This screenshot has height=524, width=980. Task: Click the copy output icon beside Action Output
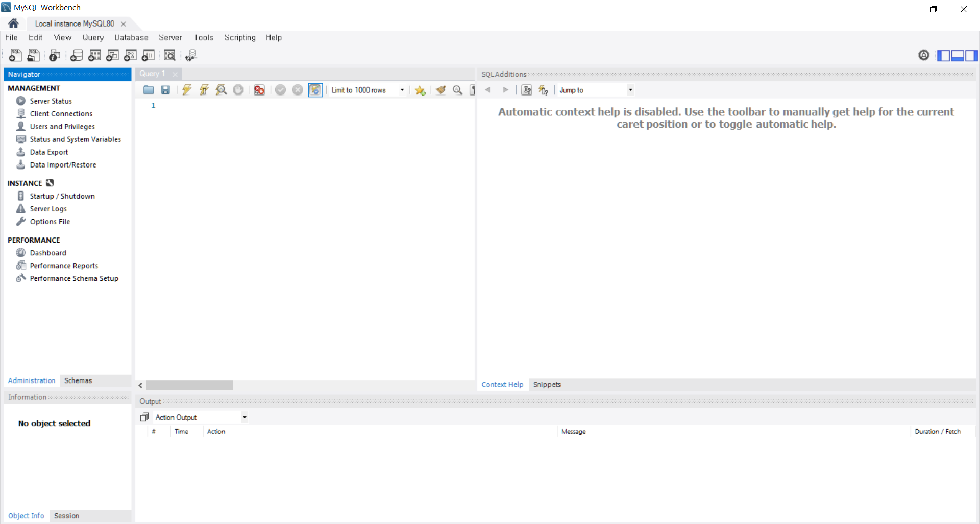pos(144,417)
